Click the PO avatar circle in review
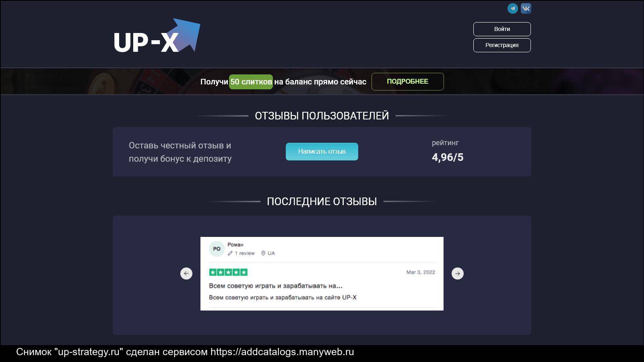Viewport: 644px width, 362px height. pyautogui.click(x=217, y=249)
